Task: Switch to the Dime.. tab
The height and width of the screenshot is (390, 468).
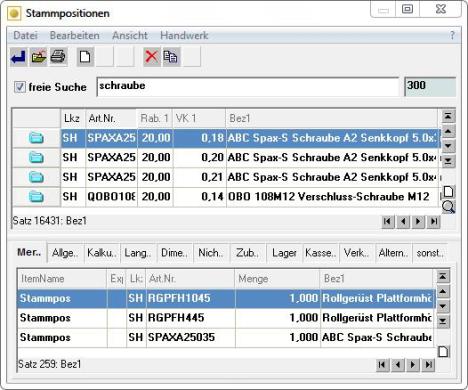Action: (x=174, y=253)
